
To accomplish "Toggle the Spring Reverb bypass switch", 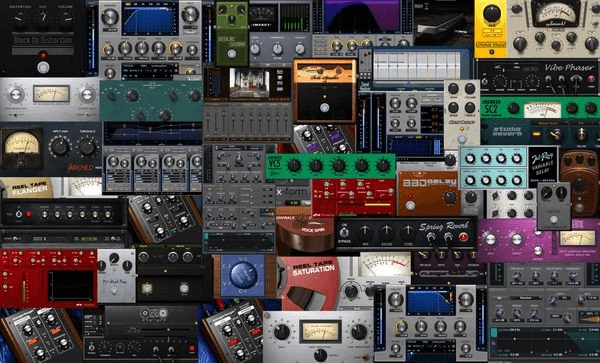I will click(344, 232).
